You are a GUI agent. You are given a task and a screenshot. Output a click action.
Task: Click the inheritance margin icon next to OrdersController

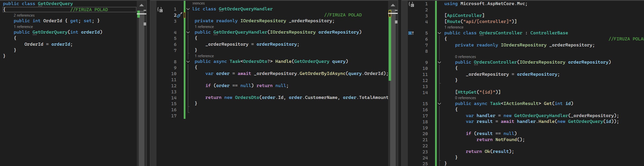tap(411, 33)
